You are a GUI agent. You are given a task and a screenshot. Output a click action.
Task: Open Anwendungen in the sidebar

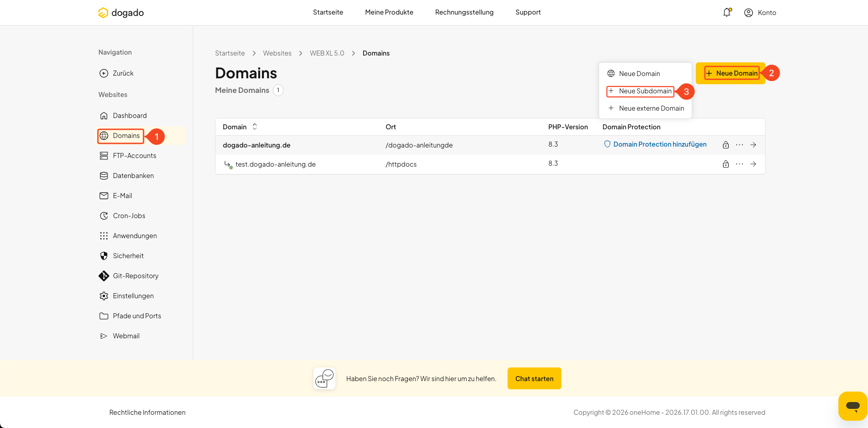tap(128, 236)
